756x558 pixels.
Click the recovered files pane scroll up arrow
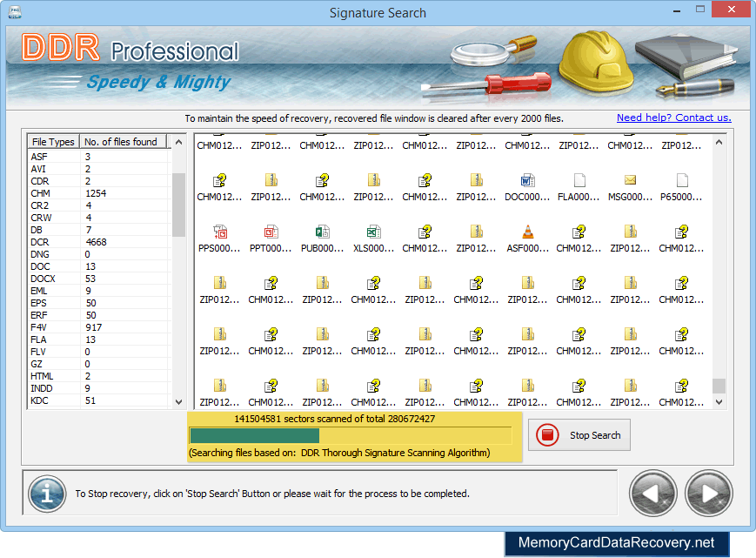point(719,142)
